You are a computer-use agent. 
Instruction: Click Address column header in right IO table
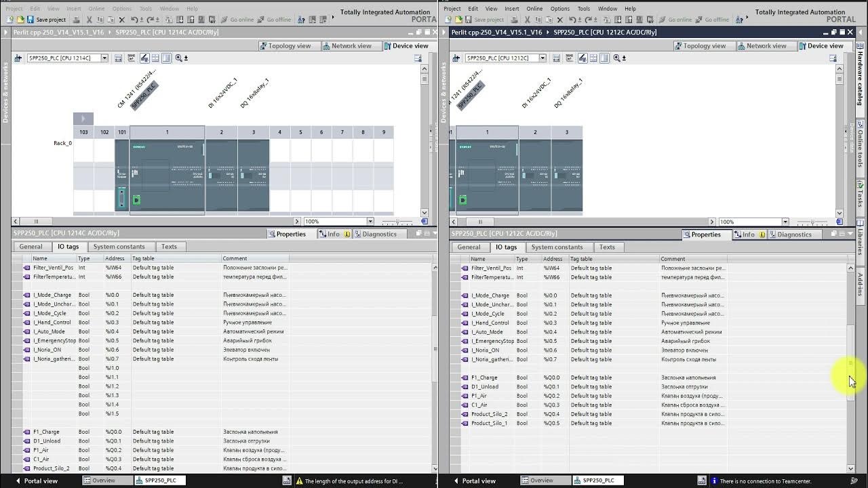pyautogui.click(x=555, y=259)
